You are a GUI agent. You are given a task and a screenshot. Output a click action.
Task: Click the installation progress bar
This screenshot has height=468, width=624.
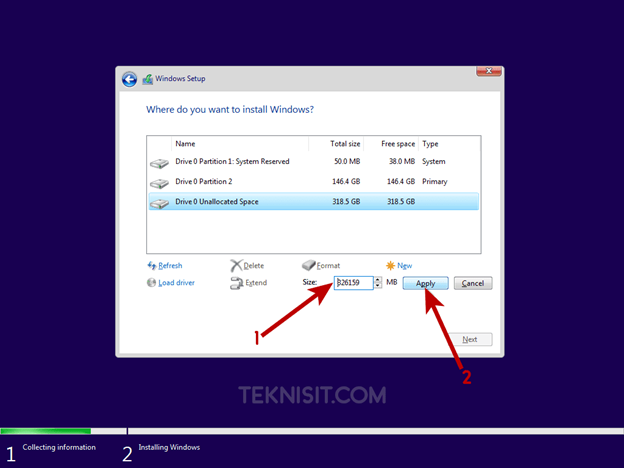click(312, 431)
